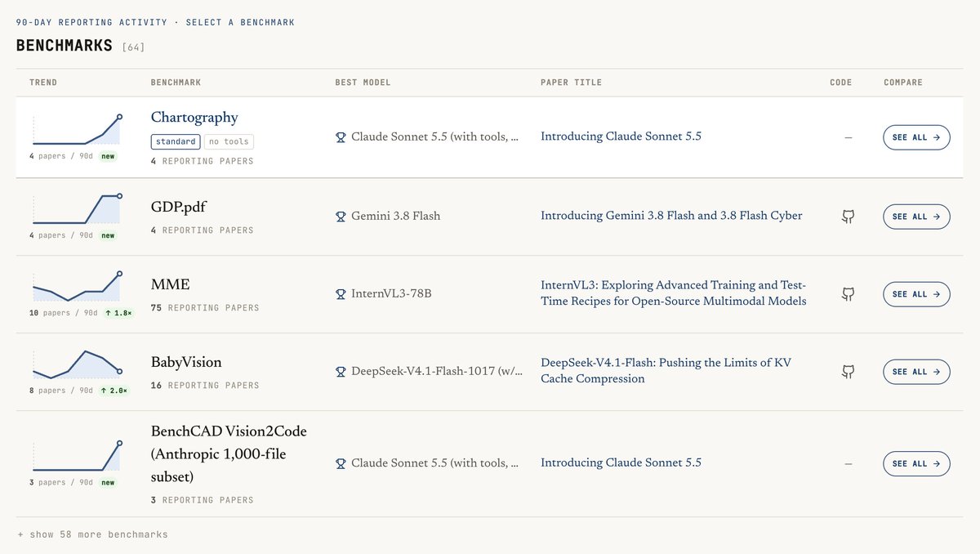Screen dimensions: 980x554
Task: Open the GDP.pdf benchmark
Action: (x=179, y=207)
